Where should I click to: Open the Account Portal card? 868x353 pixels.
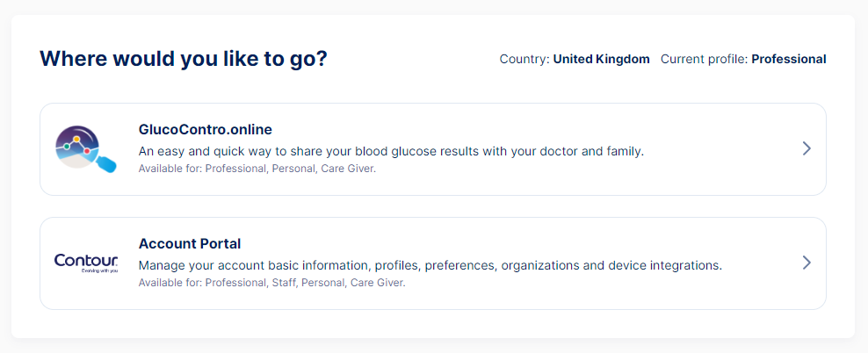coord(433,263)
